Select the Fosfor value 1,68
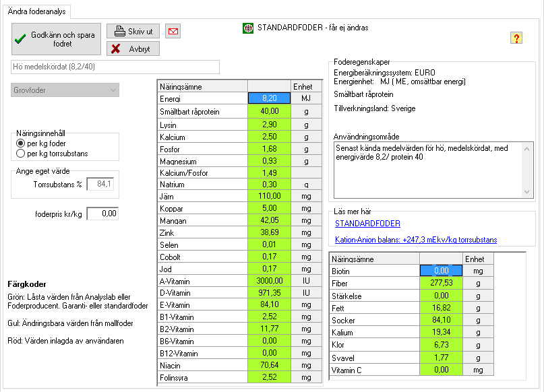This screenshot has height=392, width=544. [269, 149]
